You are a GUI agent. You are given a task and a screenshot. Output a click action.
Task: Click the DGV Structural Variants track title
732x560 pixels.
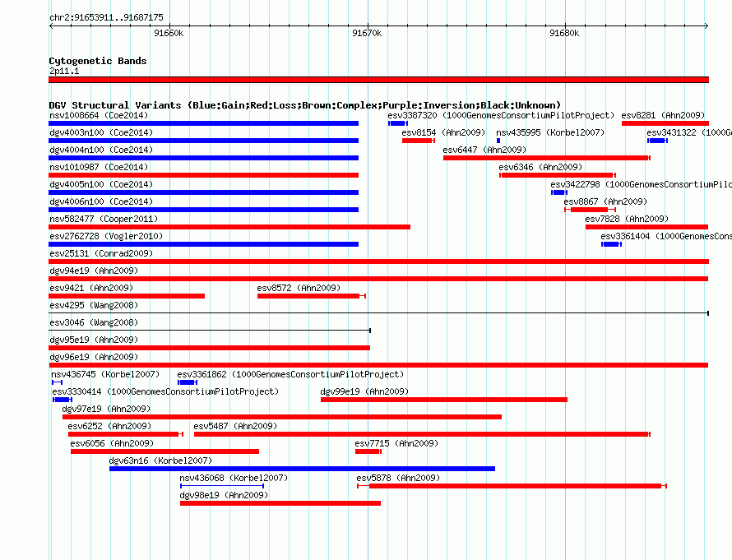pos(305,105)
